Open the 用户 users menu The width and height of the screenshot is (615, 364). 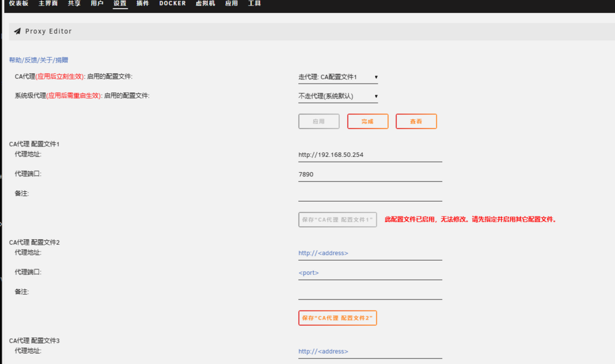pos(97,4)
